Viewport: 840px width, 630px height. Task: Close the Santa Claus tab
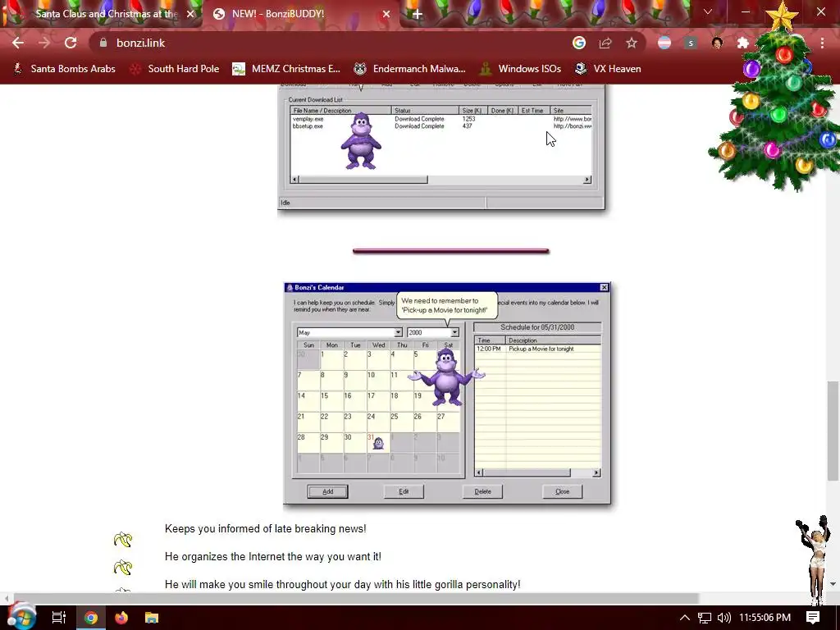(190, 14)
